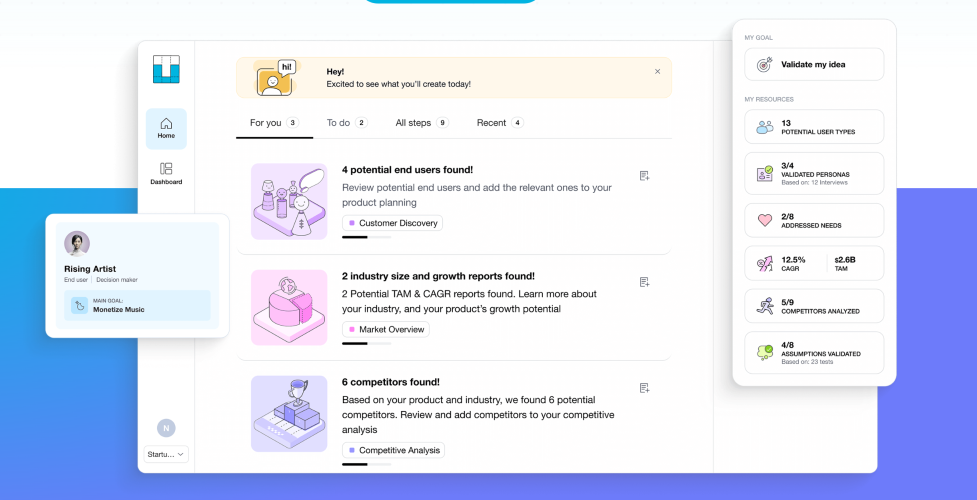
Task: Open the competitors trophy illustration
Action: click(289, 413)
